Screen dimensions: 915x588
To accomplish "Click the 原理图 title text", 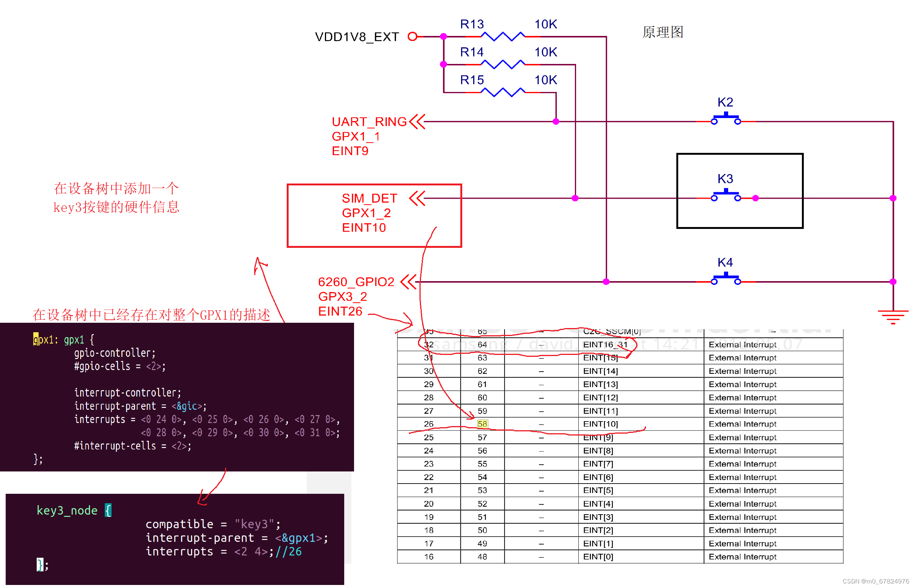I will pos(662,32).
